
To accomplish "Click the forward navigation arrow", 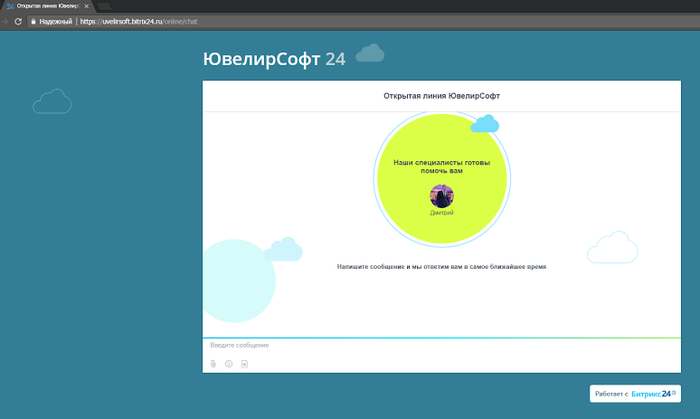I will point(4,21).
